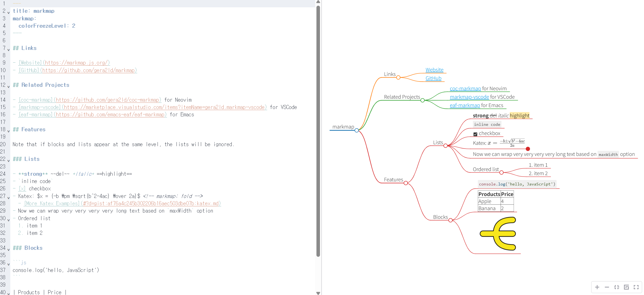
Task: Click the 'Price' table header in mind map
Action: 507,194
